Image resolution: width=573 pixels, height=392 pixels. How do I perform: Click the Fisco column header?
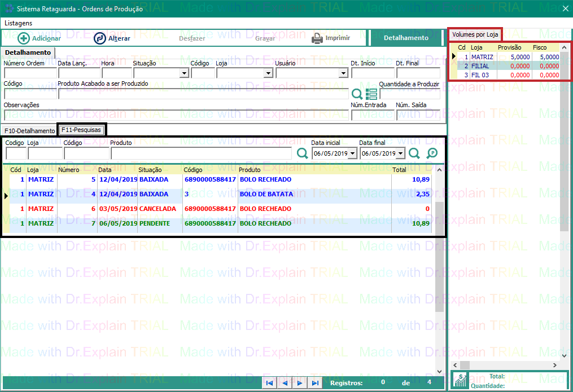pyautogui.click(x=540, y=47)
